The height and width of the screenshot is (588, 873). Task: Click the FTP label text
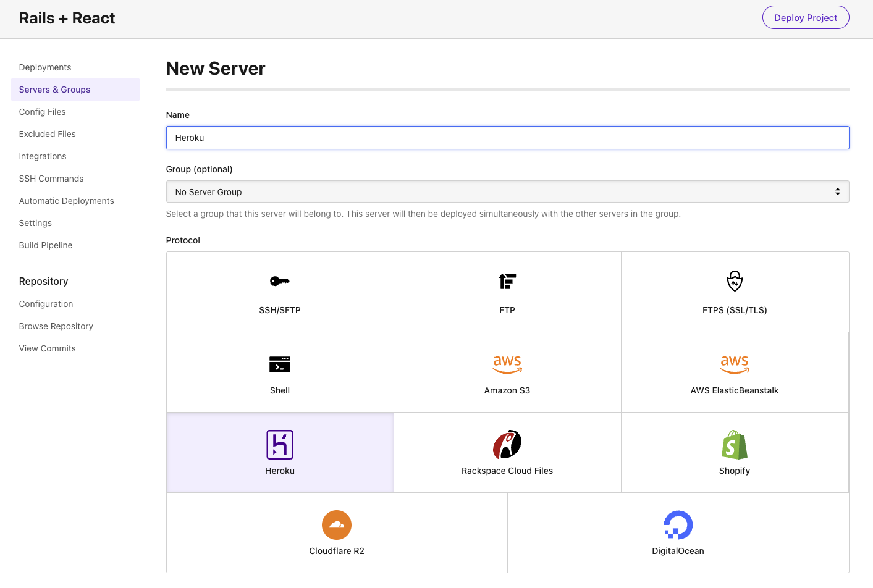507,310
